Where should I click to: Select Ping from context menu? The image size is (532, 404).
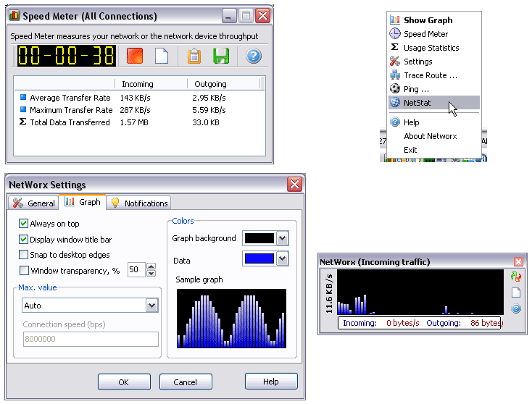click(434, 89)
